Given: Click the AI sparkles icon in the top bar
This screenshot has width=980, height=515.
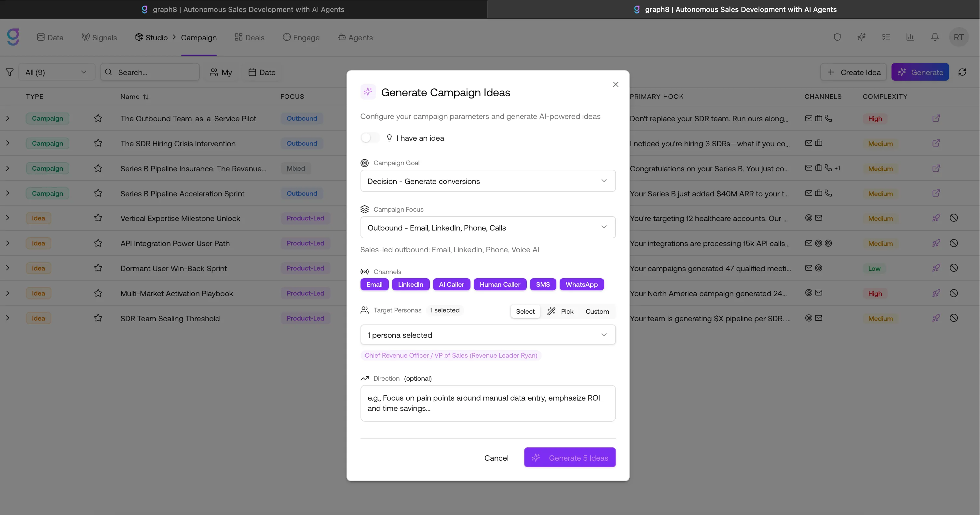Looking at the screenshot, I should (862, 37).
